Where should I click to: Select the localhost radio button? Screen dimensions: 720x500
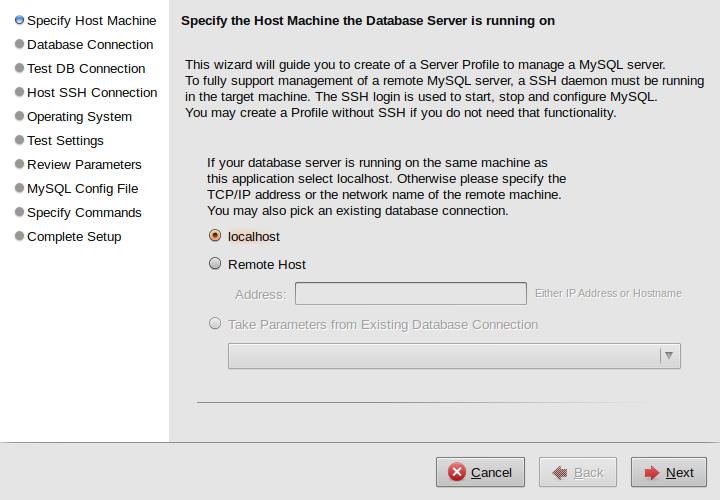pyautogui.click(x=215, y=236)
